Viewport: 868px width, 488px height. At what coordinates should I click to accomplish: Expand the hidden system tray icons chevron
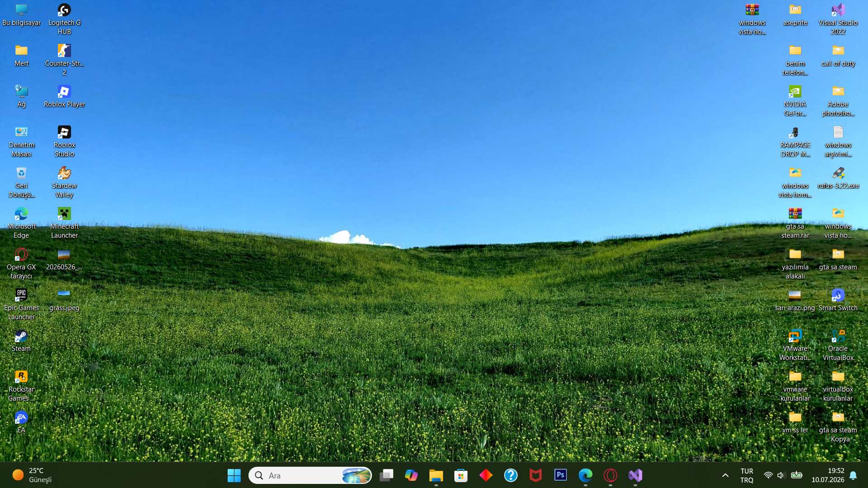tap(725, 475)
